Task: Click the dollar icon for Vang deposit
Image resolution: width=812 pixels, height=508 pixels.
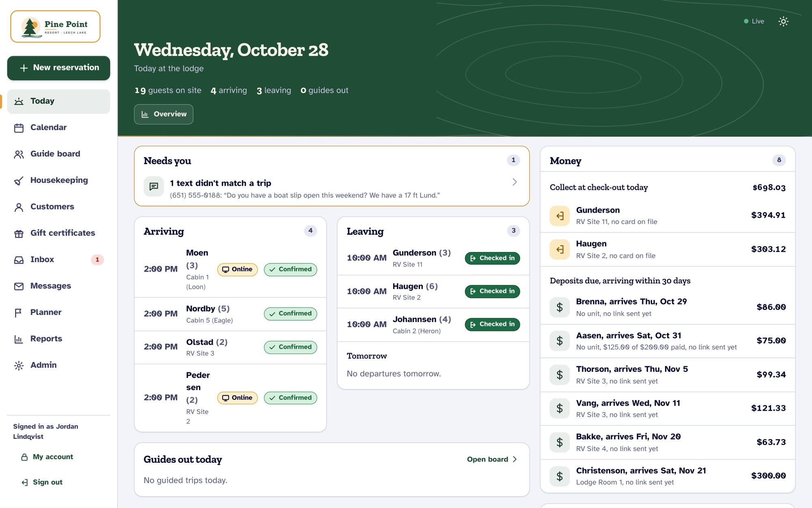Action: pos(560,408)
